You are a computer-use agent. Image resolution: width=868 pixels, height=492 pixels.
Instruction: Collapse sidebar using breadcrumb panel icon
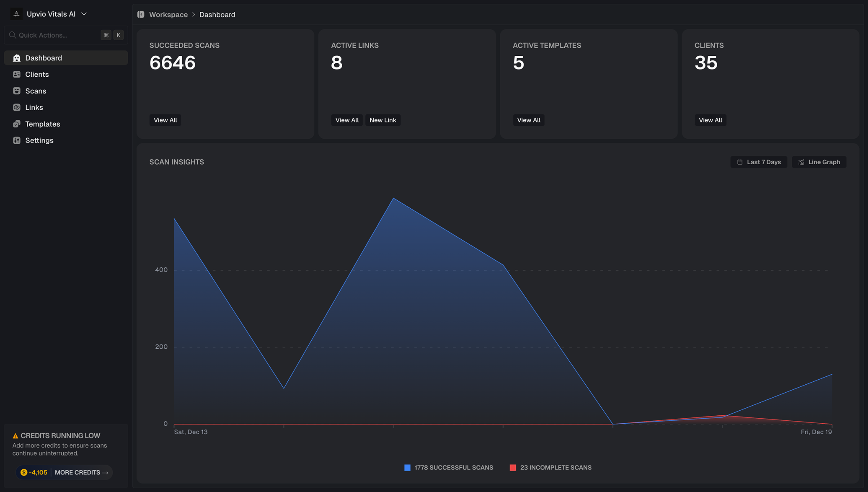pyautogui.click(x=141, y=15)
